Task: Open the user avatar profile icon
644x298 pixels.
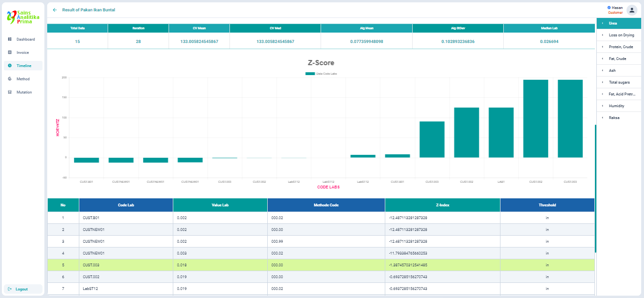Action: [x=632, y=10]
